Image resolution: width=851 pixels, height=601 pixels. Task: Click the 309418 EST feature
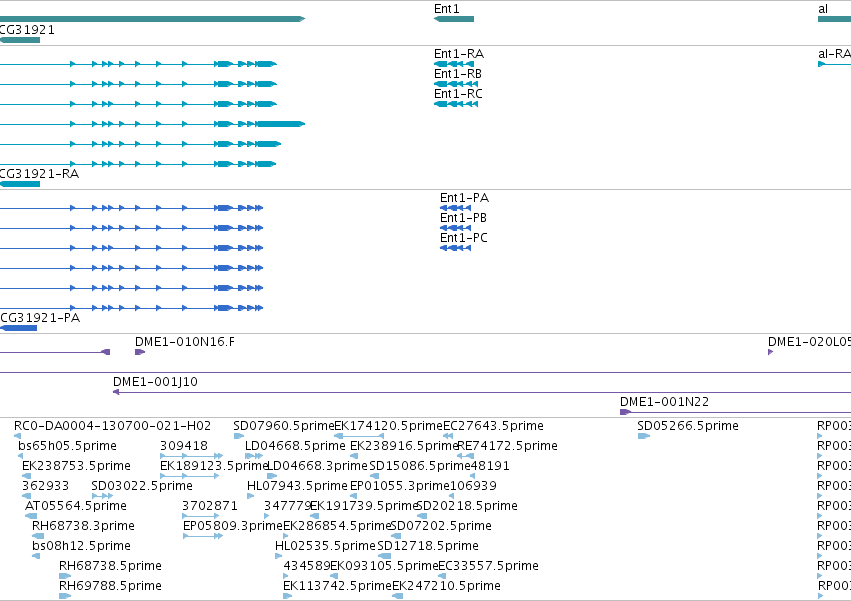(x=192, y=456)
